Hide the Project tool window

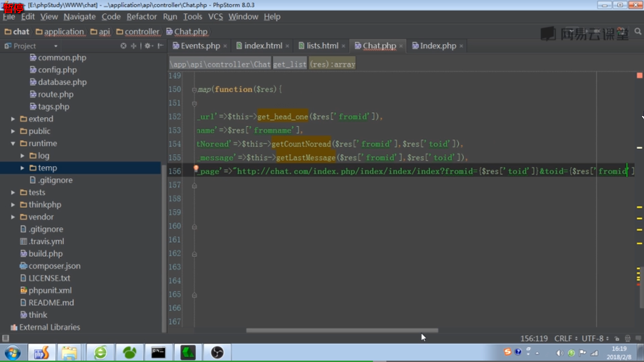click(x=161, y=46)
